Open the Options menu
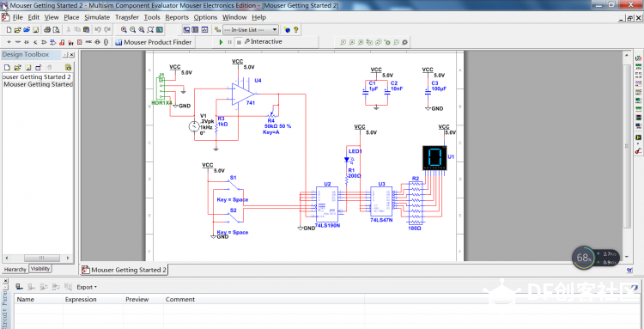644x329 pixels. 205,17
